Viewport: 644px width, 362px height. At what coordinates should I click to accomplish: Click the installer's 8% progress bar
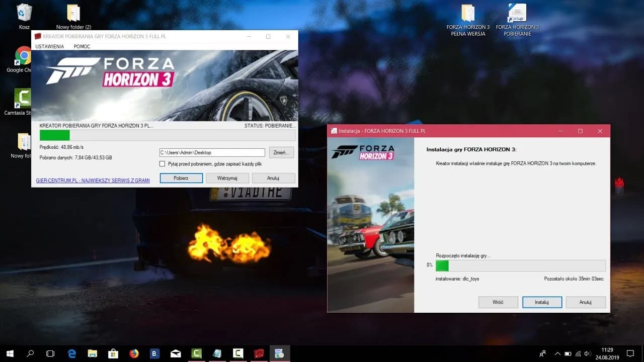521,265
